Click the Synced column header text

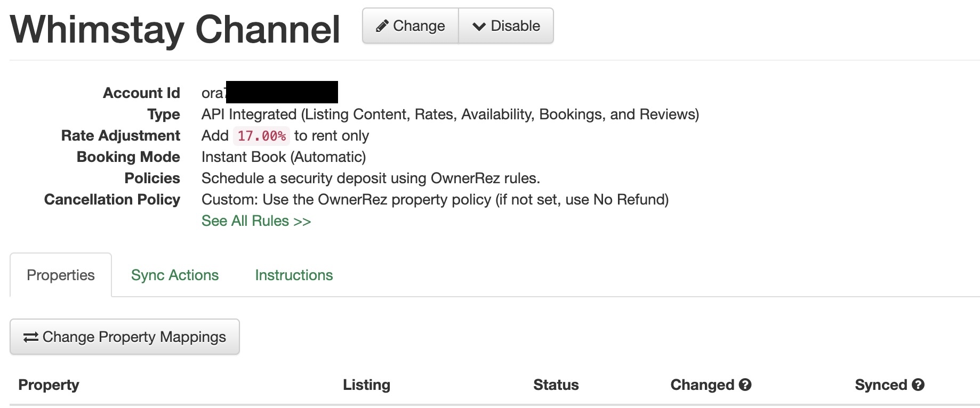tap(881, 385)
